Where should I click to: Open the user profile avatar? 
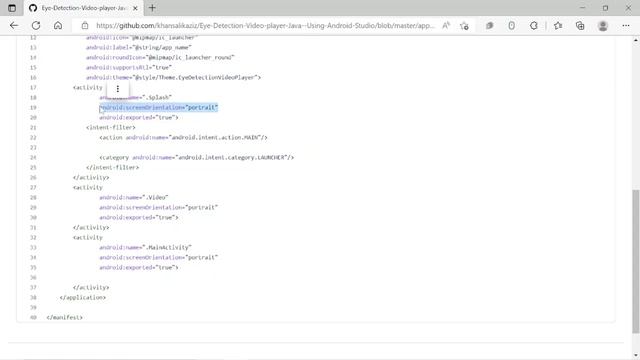pyautogui.click(x=602, y=25)
